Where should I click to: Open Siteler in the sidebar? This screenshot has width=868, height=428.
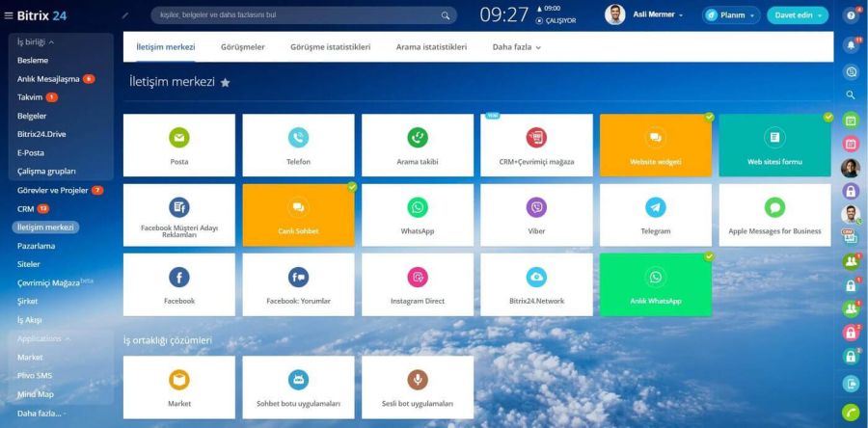point(28,264)
